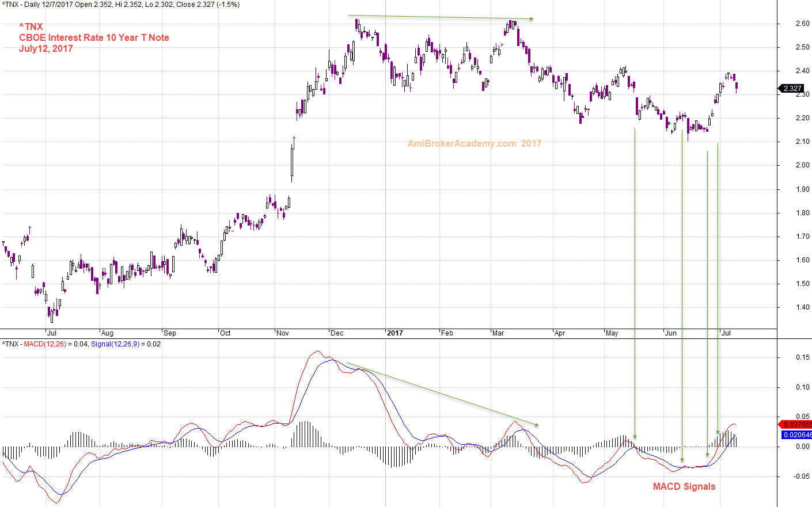Click the MACD Signals annotation text
The image size is (812, 507).
pyautogui.click(x=684, y=486)
